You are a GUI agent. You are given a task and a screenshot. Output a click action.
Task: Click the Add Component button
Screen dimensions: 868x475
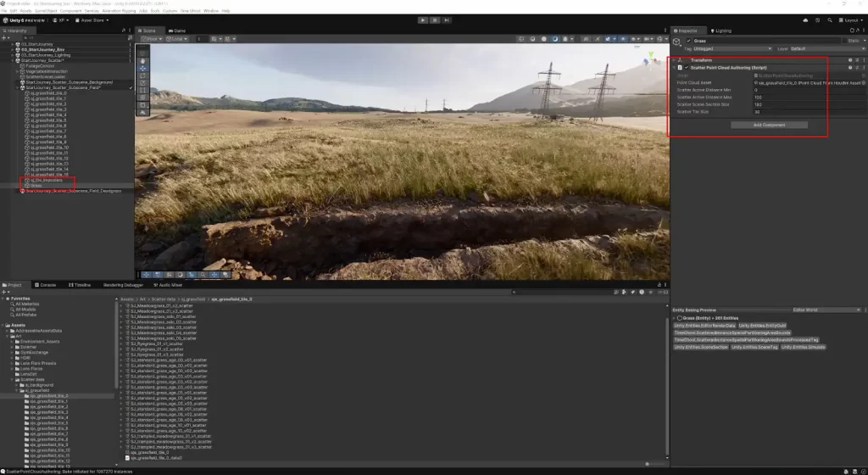769,125
